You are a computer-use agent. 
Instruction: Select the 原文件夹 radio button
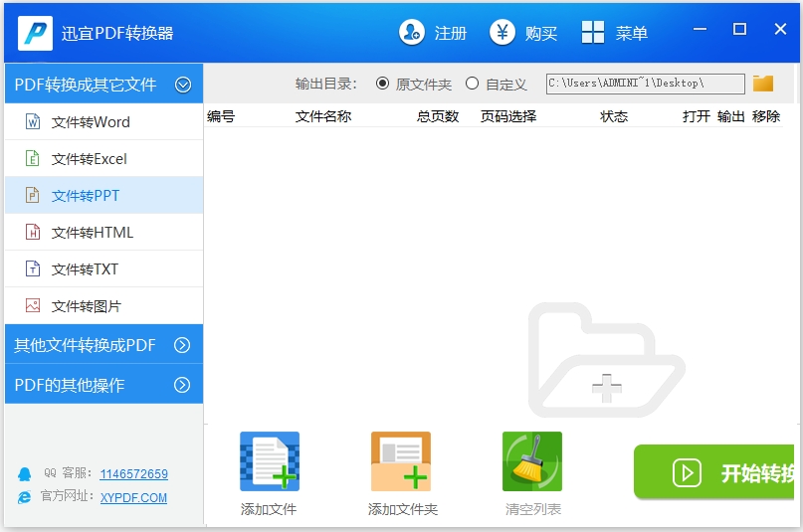382,84
